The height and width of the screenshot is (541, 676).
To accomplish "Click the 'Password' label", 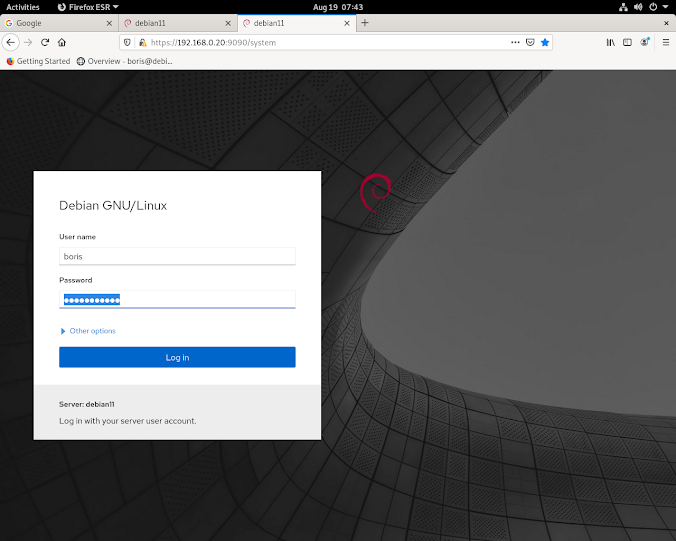I will pyautogui.click(x=76, y=280).
